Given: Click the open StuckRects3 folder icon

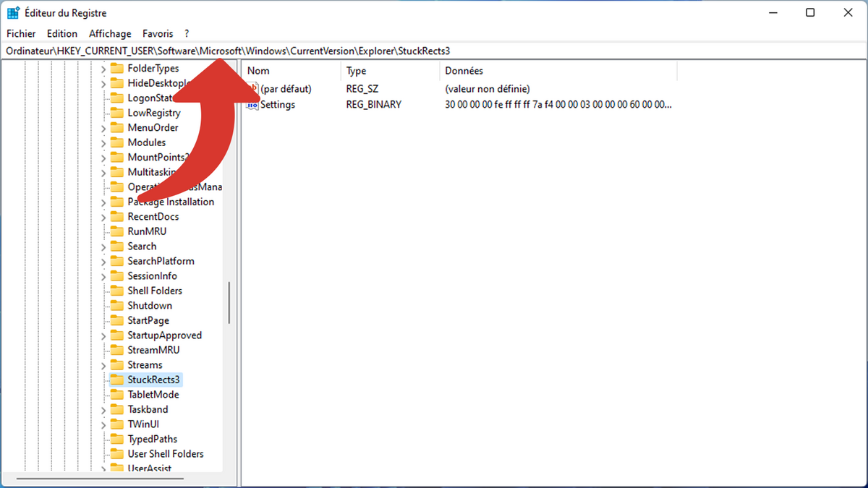Looking at the screenshot, I should point(116,380).
